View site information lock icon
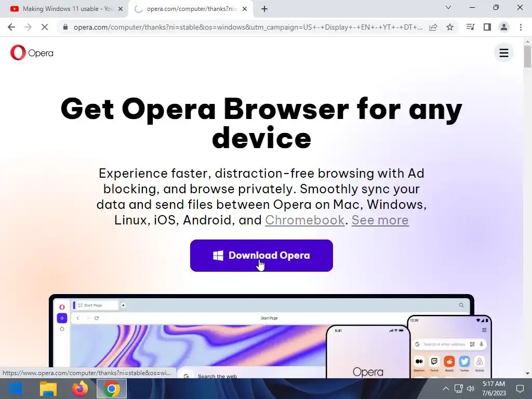 tap(65, 27)
